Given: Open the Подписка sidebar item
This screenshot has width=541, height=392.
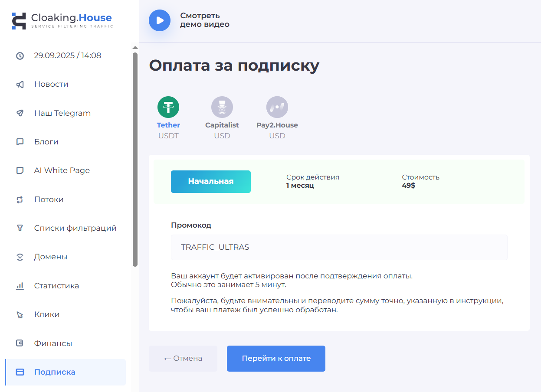Looking at the screenshot, I should coord(55,372).
